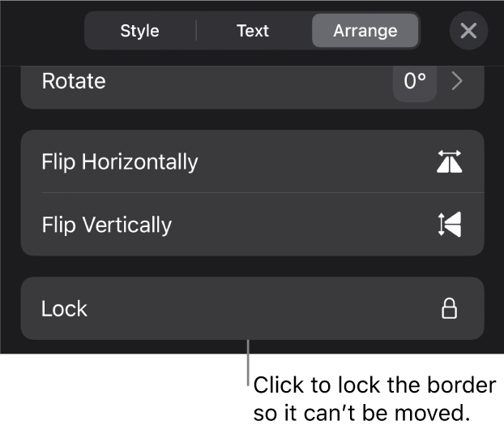
Task: Mirror the object with the Flip Horizontally row
Action: click(x=252, y=162)
